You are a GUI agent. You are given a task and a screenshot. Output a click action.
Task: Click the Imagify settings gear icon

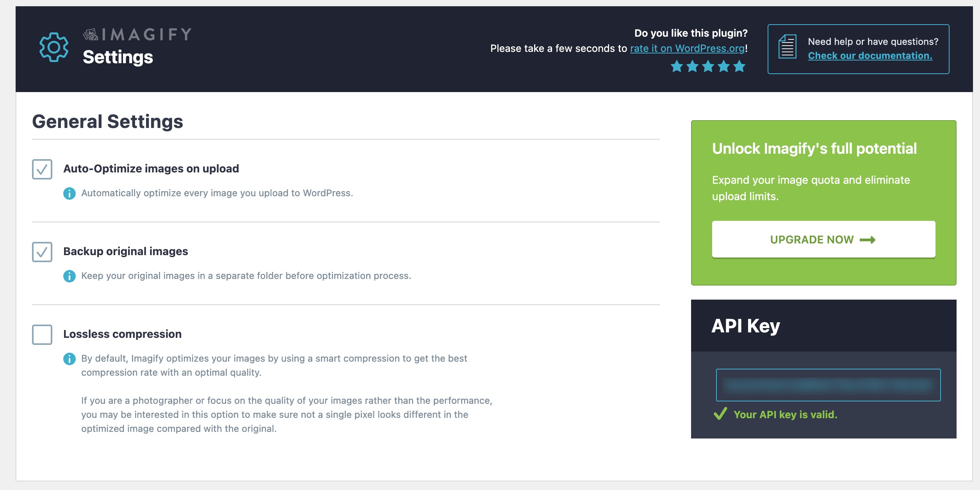[53, 48]
